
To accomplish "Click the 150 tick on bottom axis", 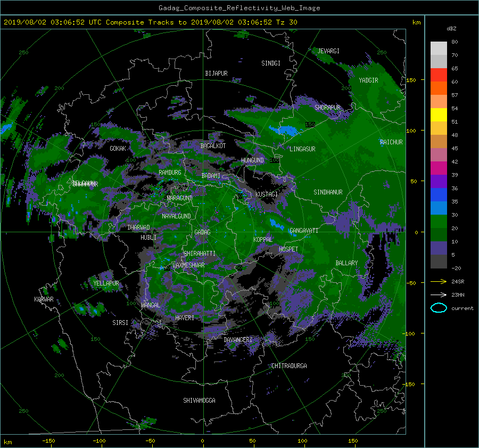I will [x=353, y=441].
